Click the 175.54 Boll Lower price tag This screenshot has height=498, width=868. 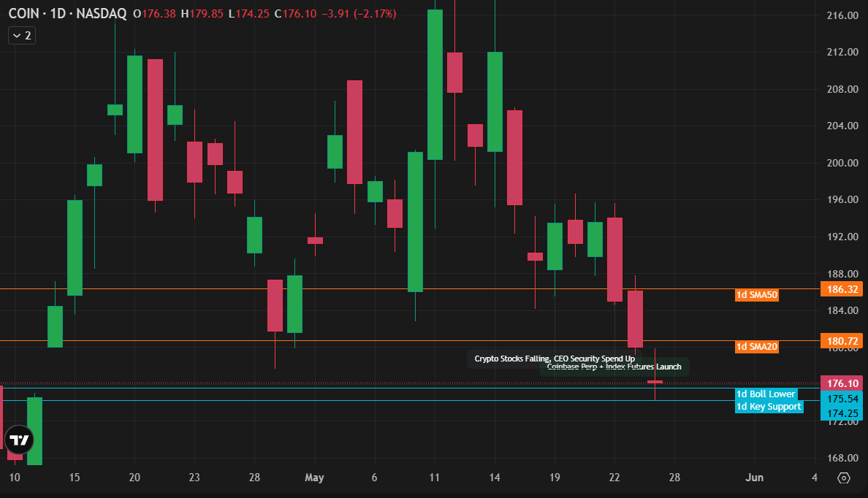(842, 399)
